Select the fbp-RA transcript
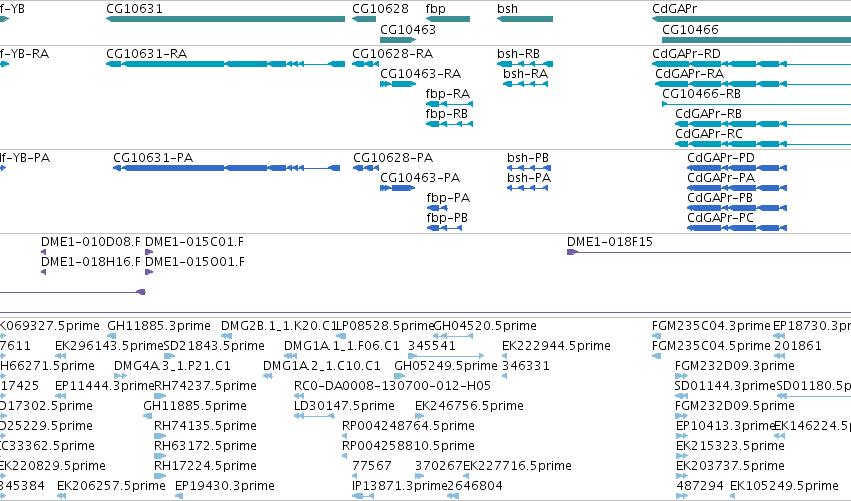Viewport: 851px width, 501px height. pyautogui.click(x=449, y=104)
